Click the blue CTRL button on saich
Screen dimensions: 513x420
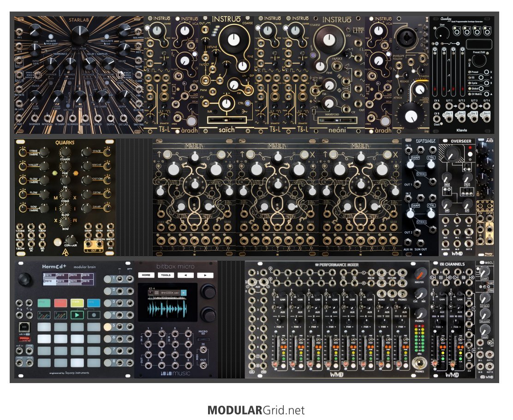248,103
